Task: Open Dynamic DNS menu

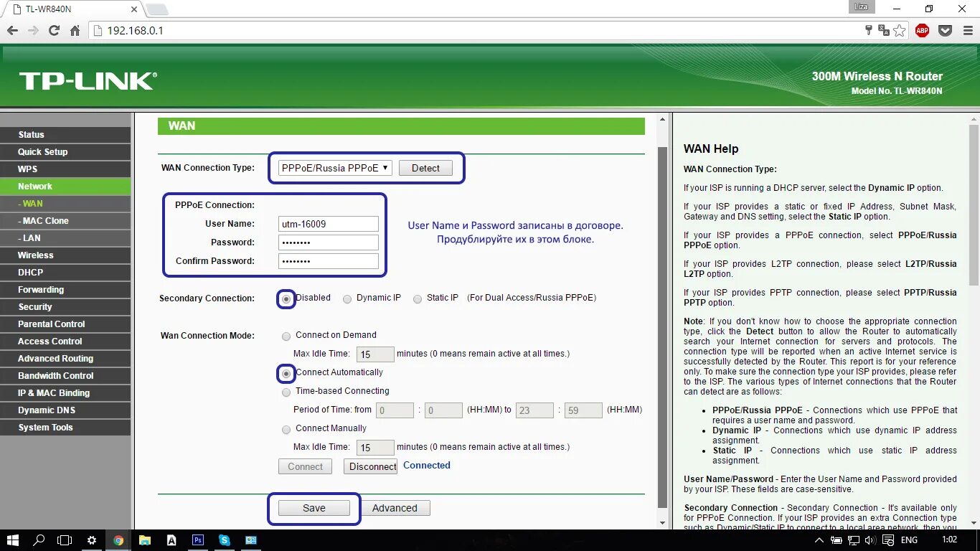Action: click(65, 410)
